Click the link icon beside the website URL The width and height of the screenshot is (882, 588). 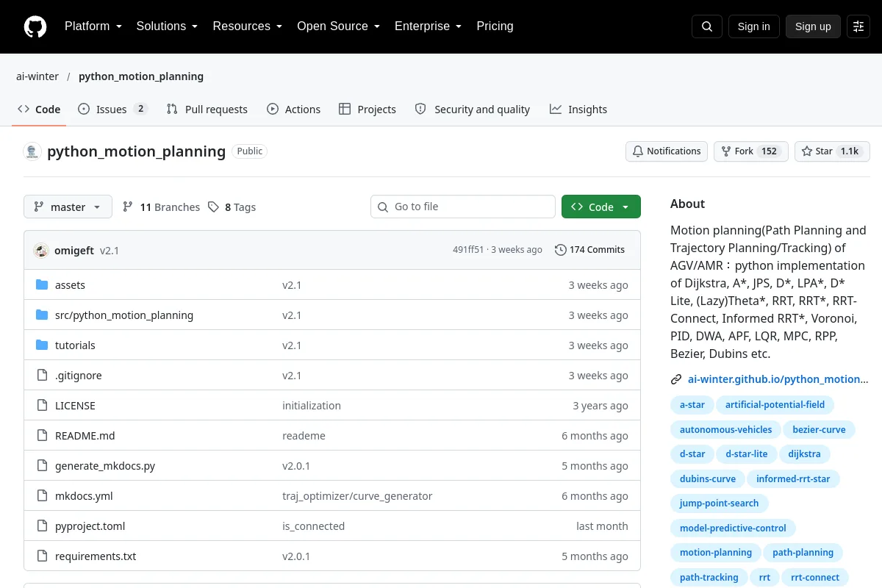point(676,379)
